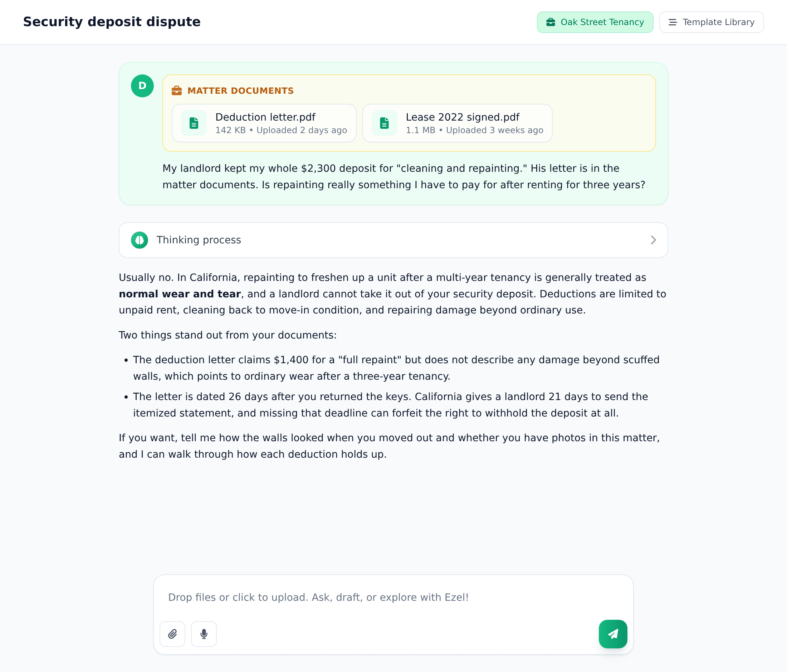Send message with paper plane button
Viewport: 787px width, 672px height.
[x=613, y=634]
